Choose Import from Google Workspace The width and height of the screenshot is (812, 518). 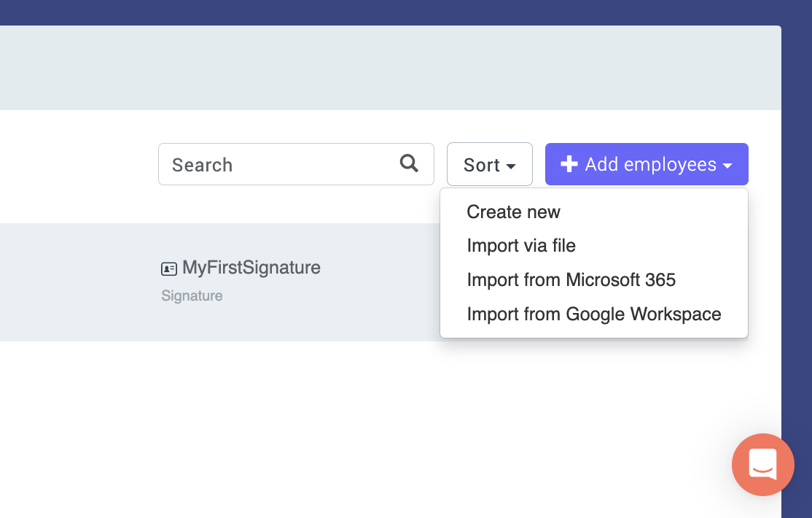pyautogui.click(x=593, y=314)
